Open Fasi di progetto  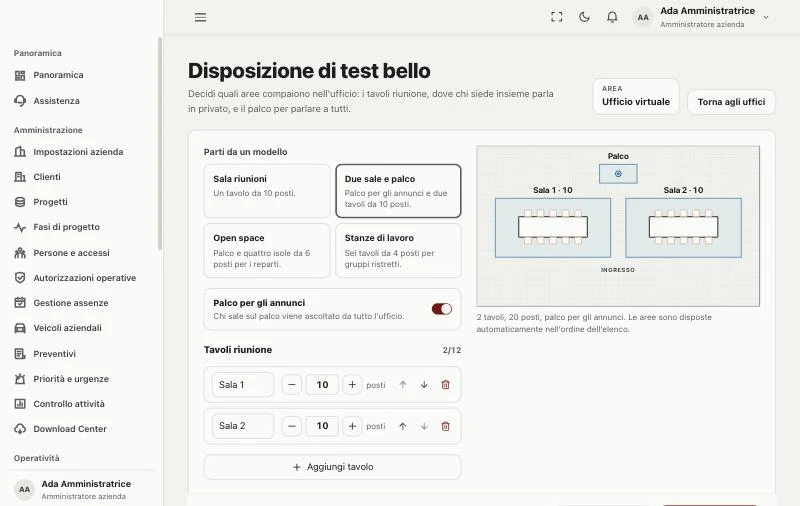66,227
